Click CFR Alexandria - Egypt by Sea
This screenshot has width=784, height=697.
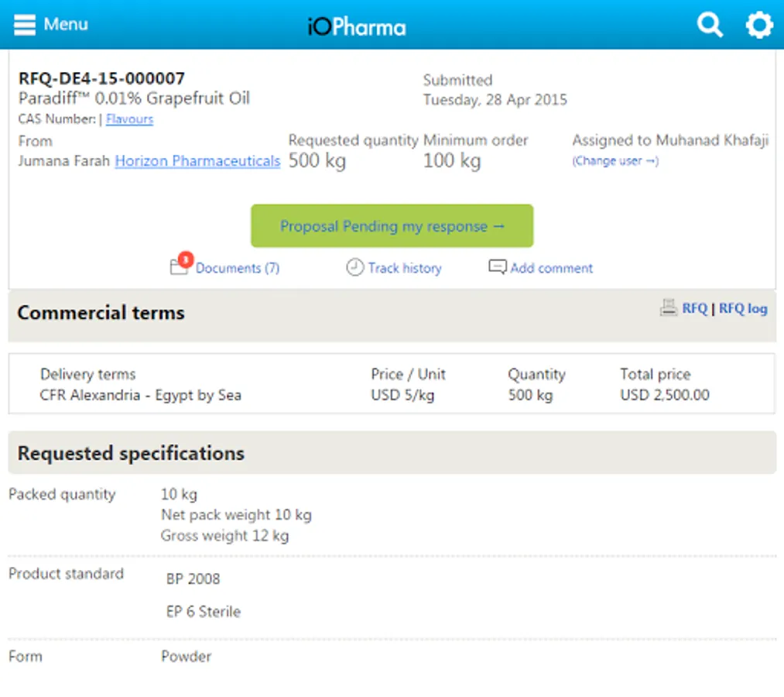(141, 395)
